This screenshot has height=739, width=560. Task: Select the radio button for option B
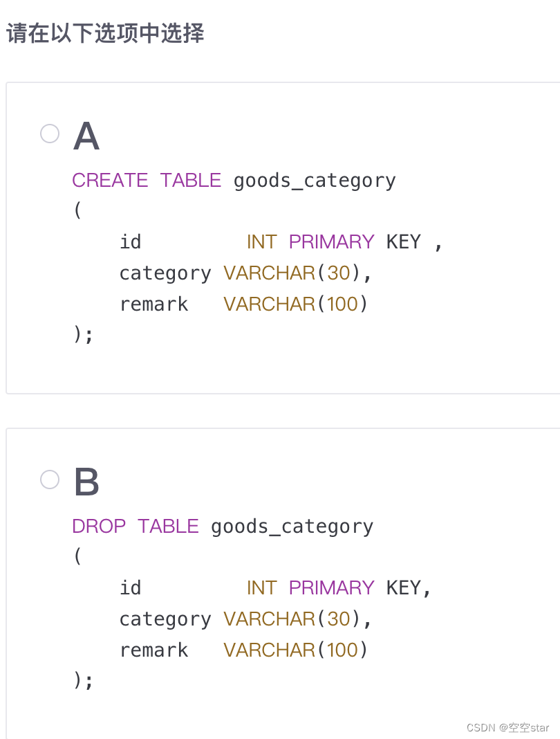click(x=50, y=480)
